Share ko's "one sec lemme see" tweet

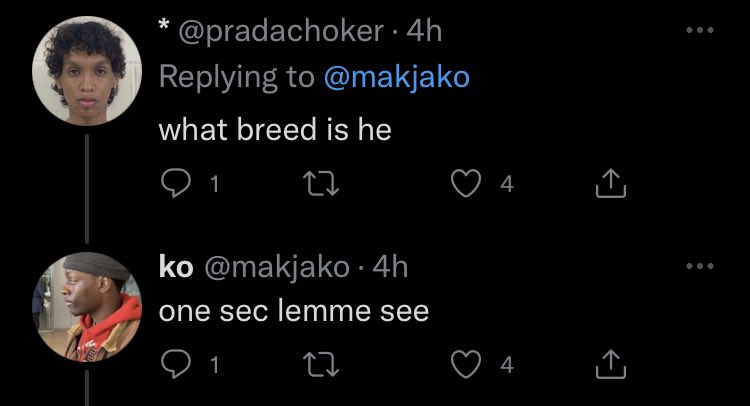click(609, 366)
